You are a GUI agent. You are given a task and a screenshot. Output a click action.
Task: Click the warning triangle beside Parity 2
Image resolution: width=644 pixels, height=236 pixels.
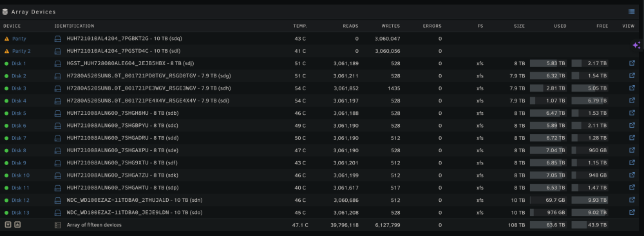coord(6,51)
